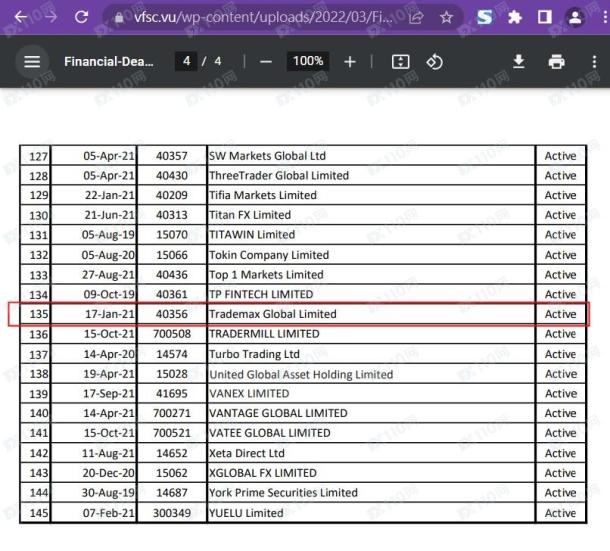610x551 pixels.
Task: Click row number 145
Action: (x=39, y=513)
